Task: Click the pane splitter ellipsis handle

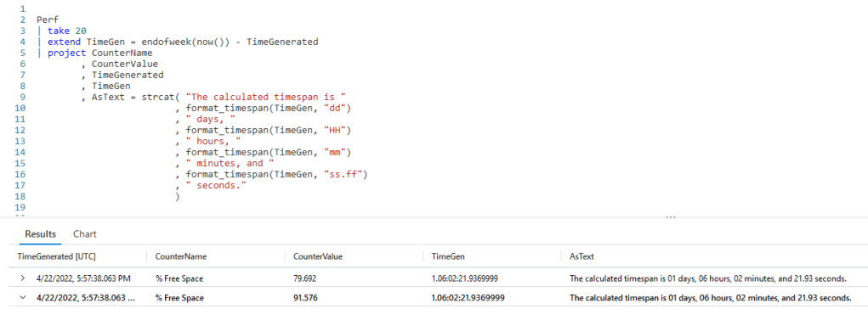Action: [671, 217]
